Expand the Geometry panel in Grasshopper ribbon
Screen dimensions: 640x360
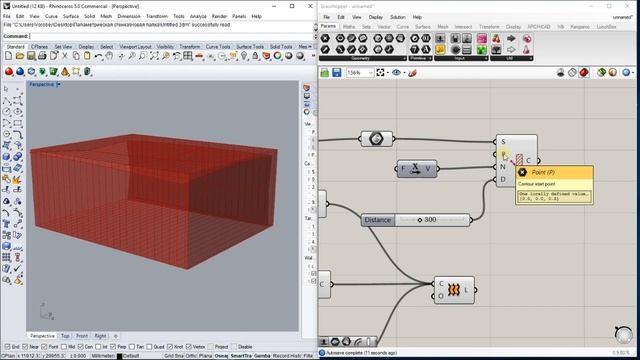(404, 58)
